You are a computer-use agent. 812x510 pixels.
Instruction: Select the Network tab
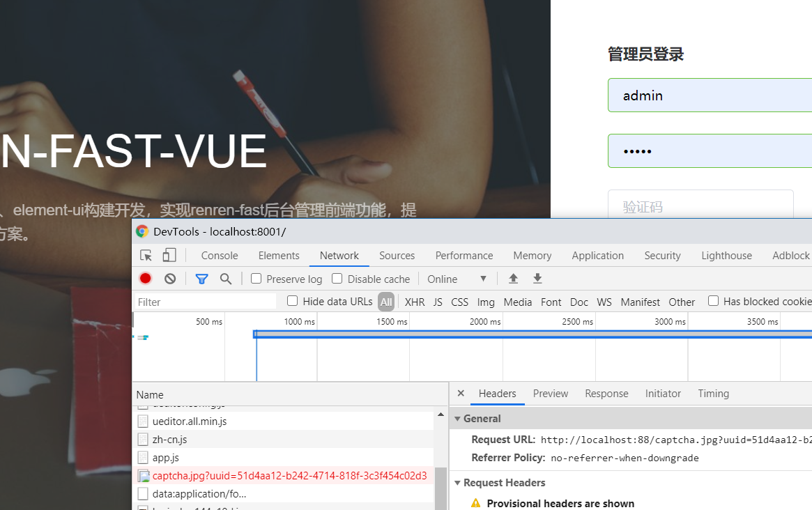[x=339, y=256]
